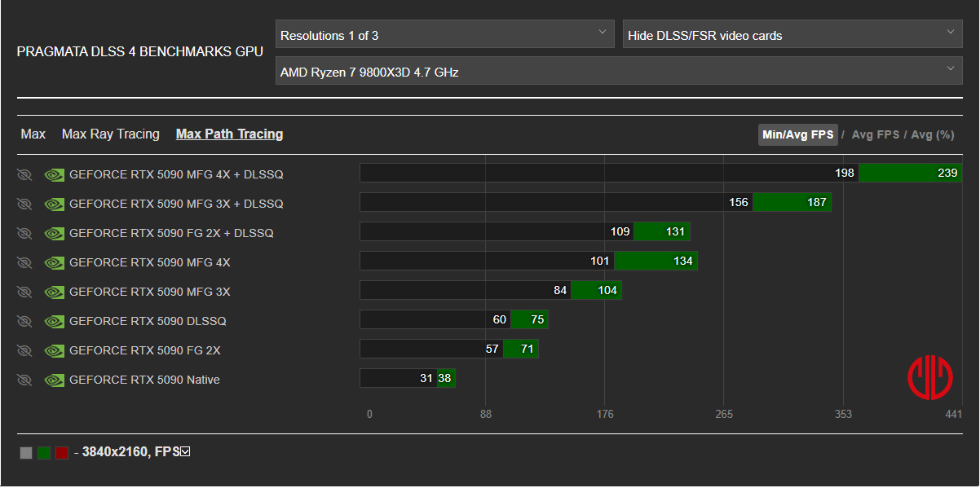Toggle visibility of RTX 5090 MFG 3X row
The width and height of the screenshot is (980, 488).
tap(24, 292)
